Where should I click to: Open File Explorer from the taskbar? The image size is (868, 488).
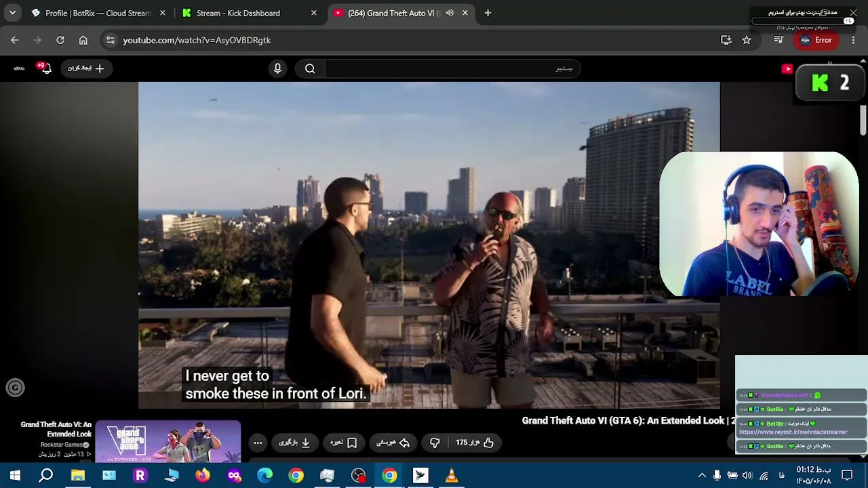pyautogui.click(x=78, y=476)
